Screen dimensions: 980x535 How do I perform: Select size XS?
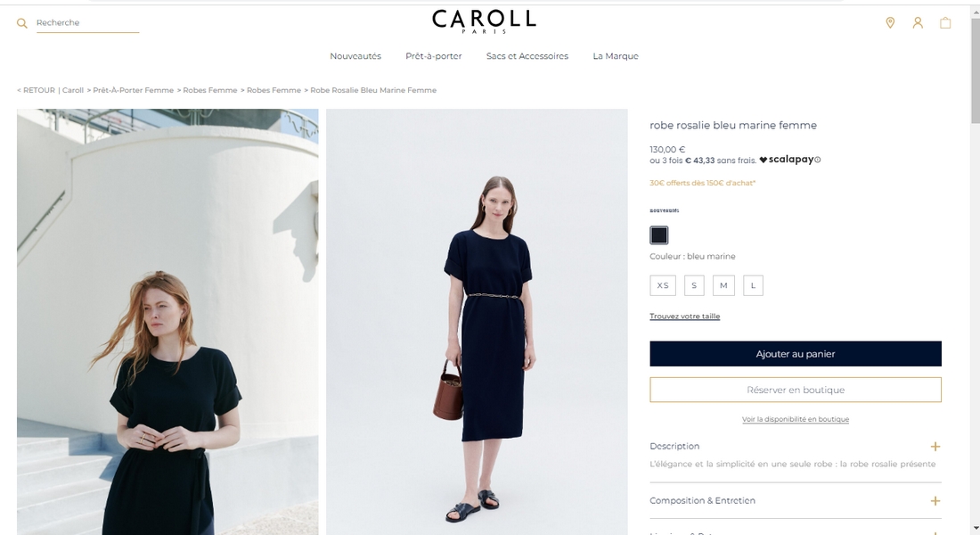tap(663, 285)
